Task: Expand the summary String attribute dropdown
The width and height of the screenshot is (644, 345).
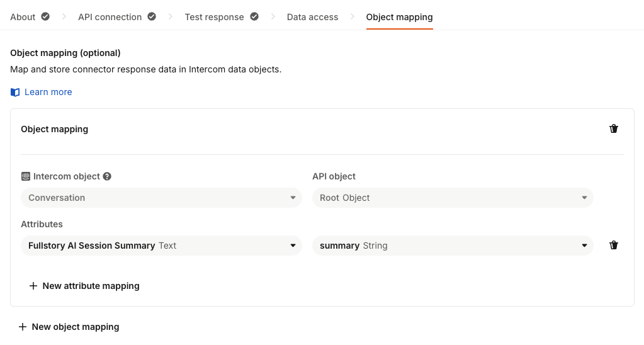Action: point(453,246)
